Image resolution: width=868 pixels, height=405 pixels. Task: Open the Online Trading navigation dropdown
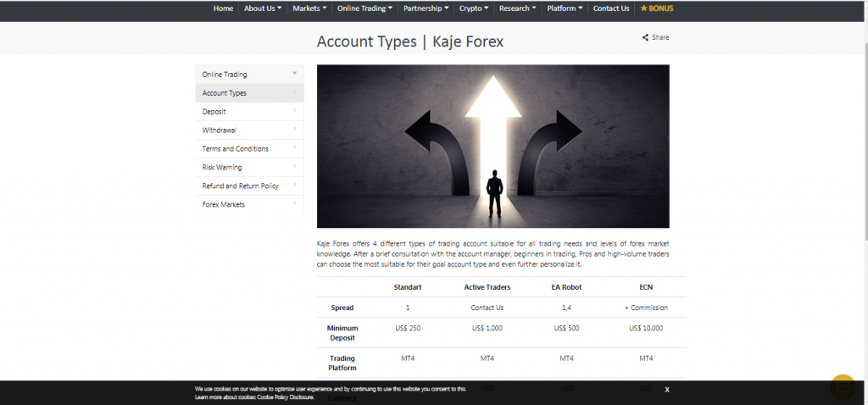click(364, 8)
